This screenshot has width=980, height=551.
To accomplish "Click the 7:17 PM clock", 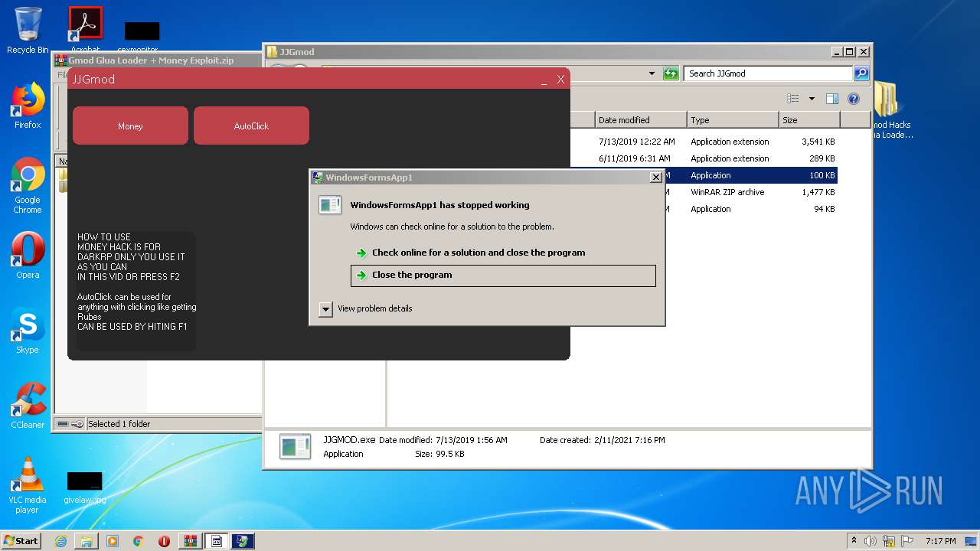I will point(940,541).
